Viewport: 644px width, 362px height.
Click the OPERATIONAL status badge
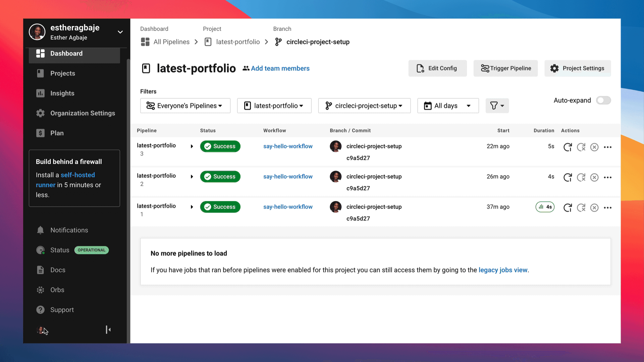pyautogui.click(x=92, y=250)
